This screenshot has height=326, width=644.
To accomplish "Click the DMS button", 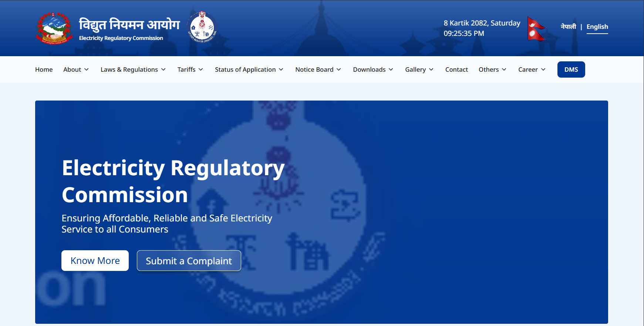I will pos(571,69).
